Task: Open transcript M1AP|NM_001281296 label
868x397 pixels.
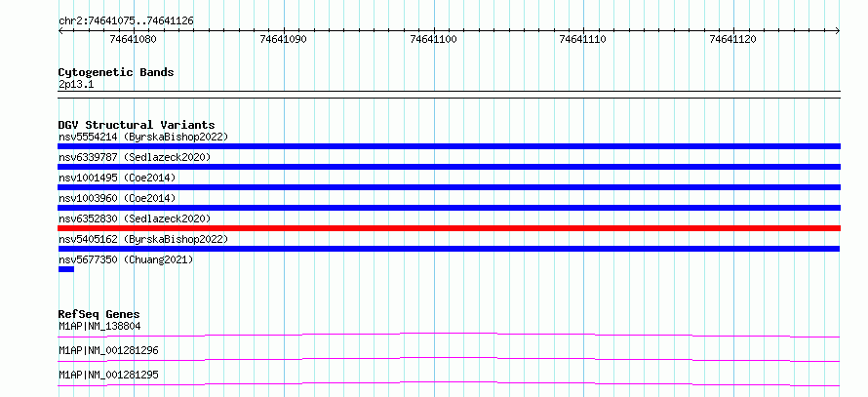Action: tap(108, 350)
